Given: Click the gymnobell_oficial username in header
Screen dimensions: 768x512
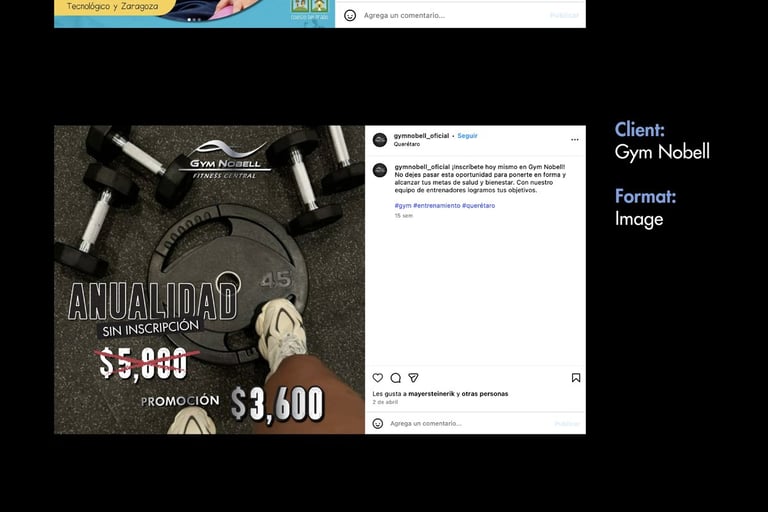Looking at the screenshot, I should click(x=421, y=136).
